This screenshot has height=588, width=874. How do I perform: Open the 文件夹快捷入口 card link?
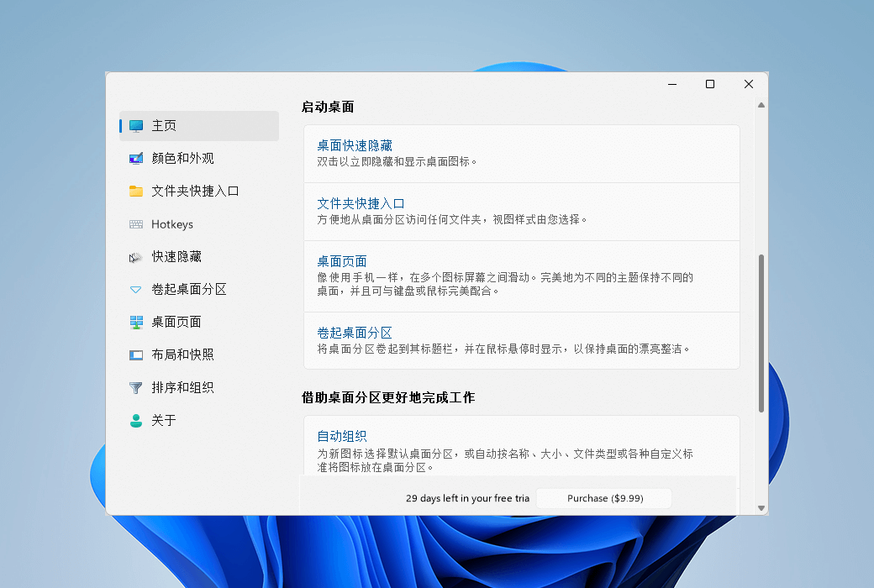[361, 203]
